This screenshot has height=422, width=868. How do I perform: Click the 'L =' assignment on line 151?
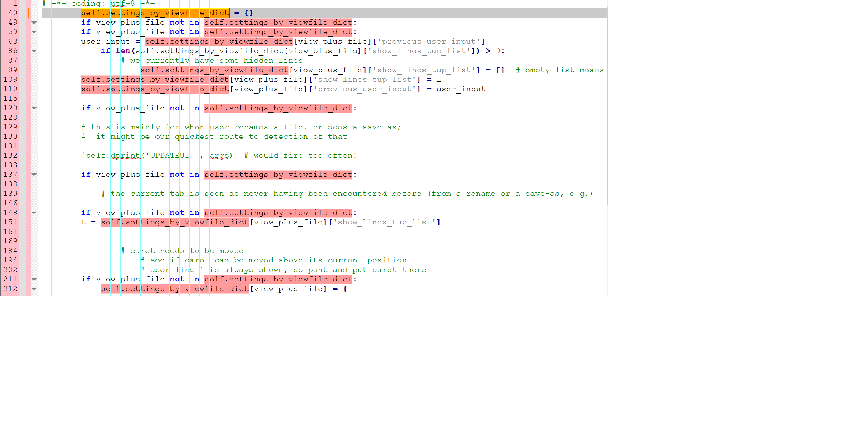89,222
